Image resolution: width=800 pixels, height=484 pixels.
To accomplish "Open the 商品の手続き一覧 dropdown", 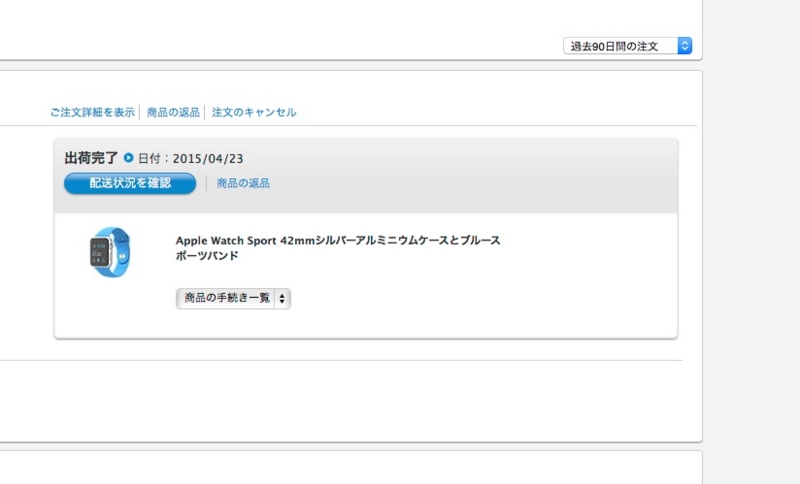I will [x=233, y=298].
